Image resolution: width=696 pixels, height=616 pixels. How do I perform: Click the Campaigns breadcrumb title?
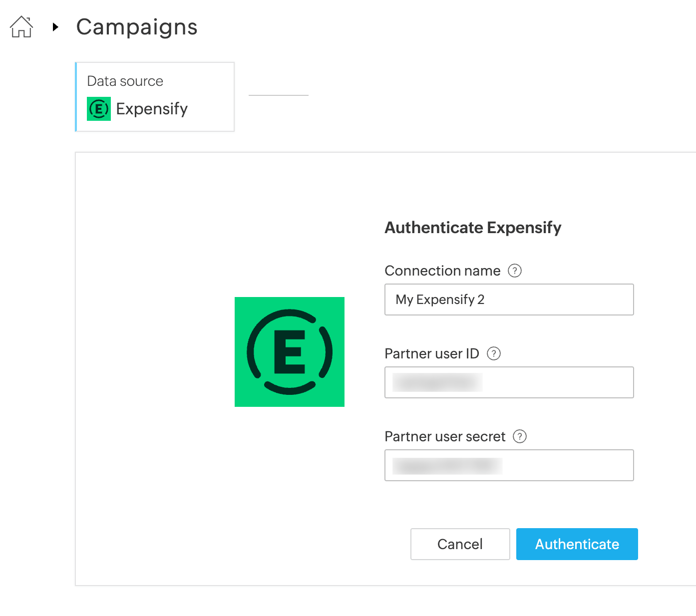tap(136, 27)
